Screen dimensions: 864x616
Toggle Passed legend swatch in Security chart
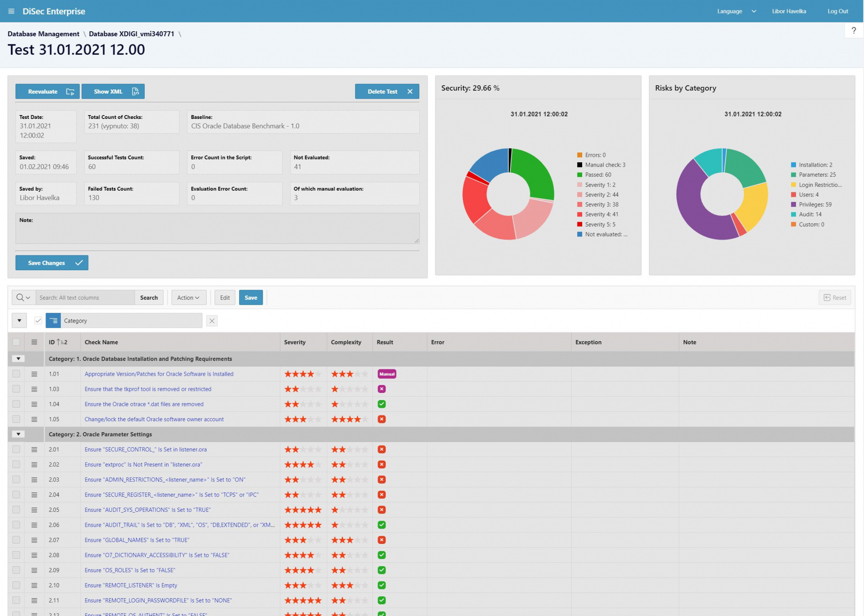[580, 175]
